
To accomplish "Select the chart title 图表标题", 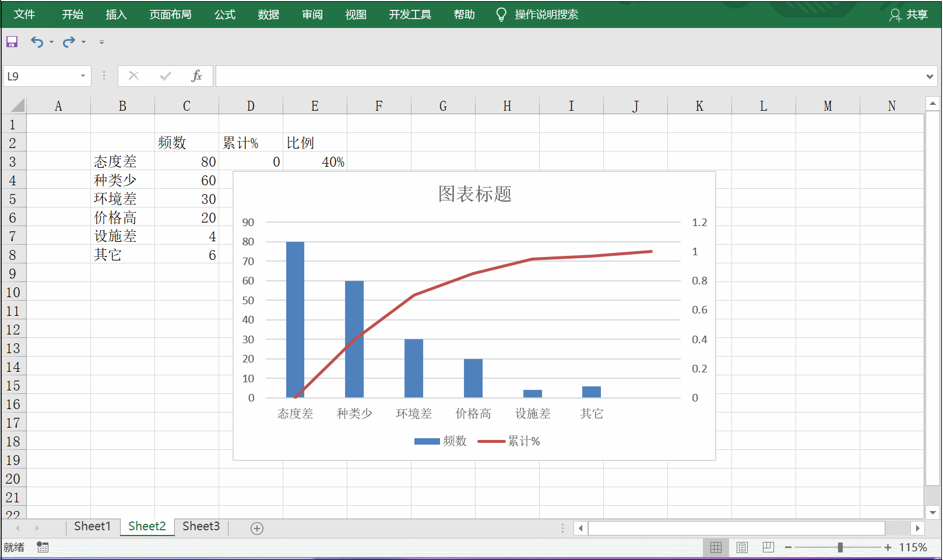I will coord(475,194).
